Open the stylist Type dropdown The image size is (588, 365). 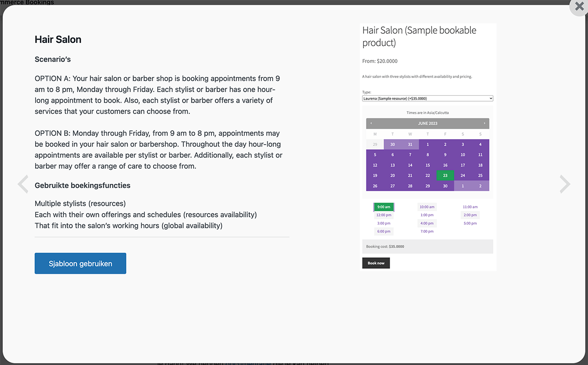428,98
